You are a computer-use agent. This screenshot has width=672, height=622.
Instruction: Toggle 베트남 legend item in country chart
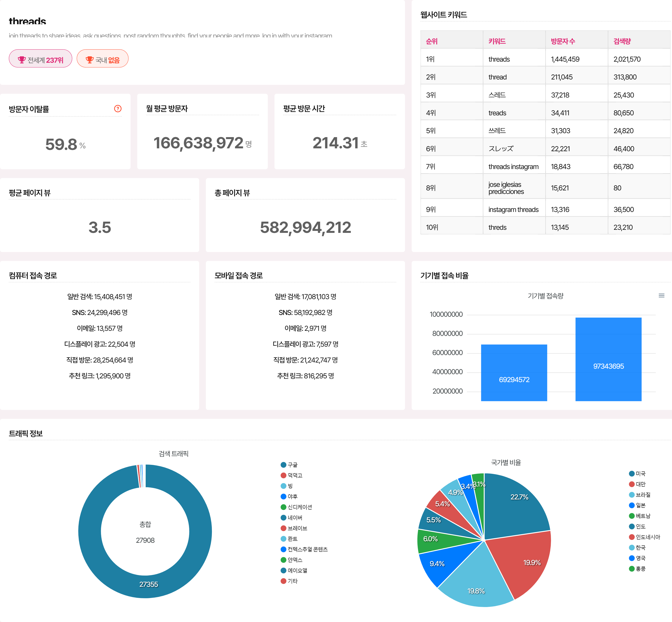tap(640, 516)
